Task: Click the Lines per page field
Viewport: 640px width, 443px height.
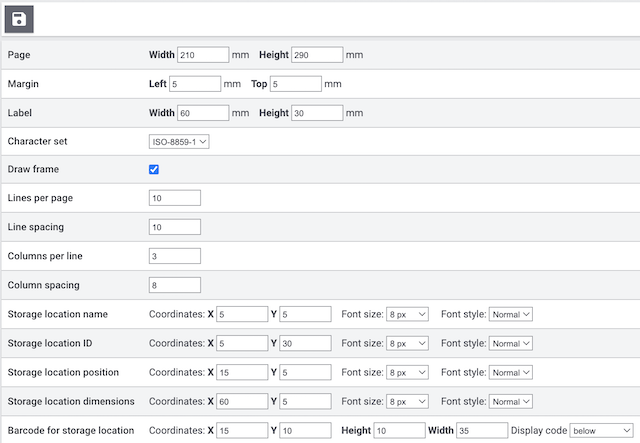Action: [x=175, y=198]
